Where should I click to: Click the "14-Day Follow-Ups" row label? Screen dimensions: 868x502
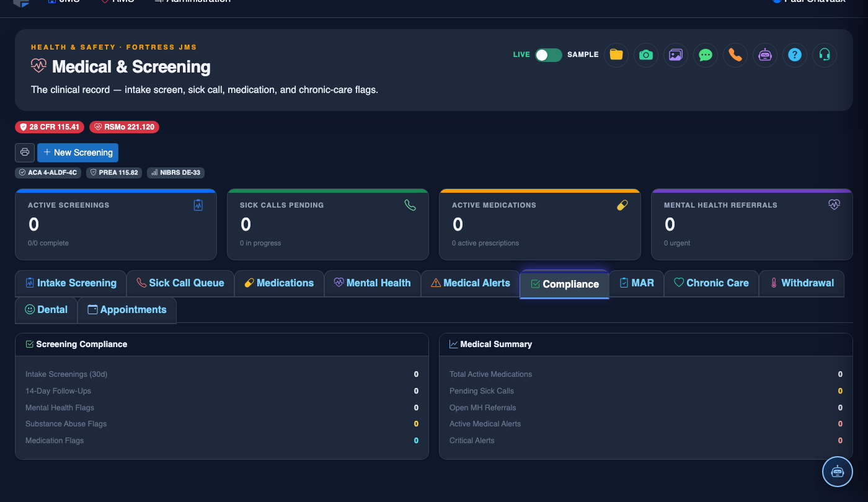tap(58, 391)
